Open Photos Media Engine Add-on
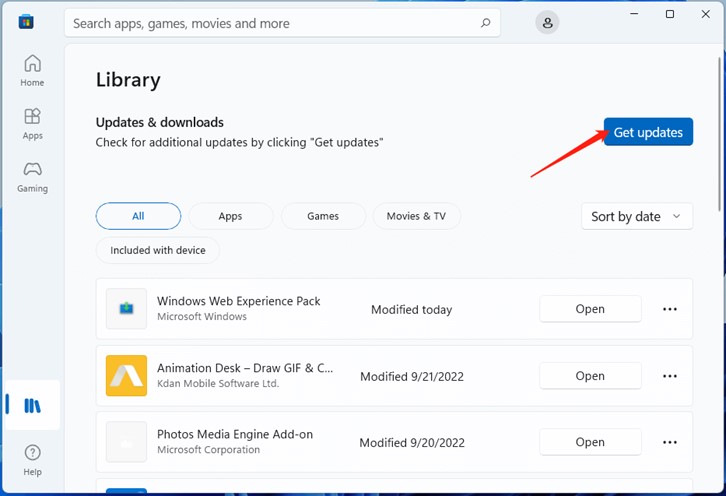This screenshot has width=726, height=496. 590,442
